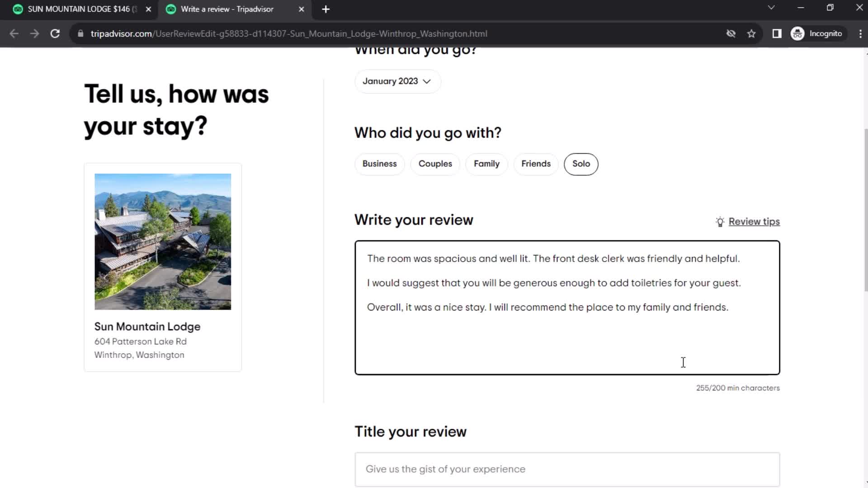Click the Review tips lightbulb icon
The image size is (868, 488).
tap(720, 221)
